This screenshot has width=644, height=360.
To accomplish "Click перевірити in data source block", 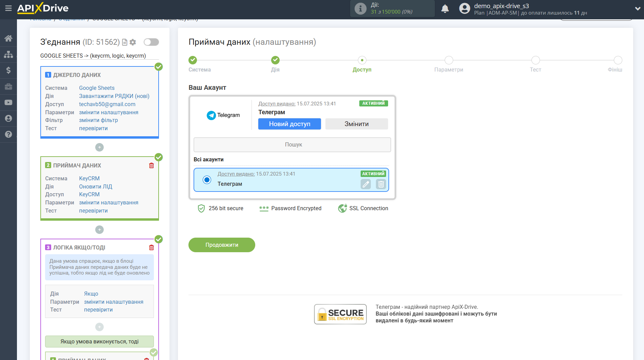I will [93, 128].
